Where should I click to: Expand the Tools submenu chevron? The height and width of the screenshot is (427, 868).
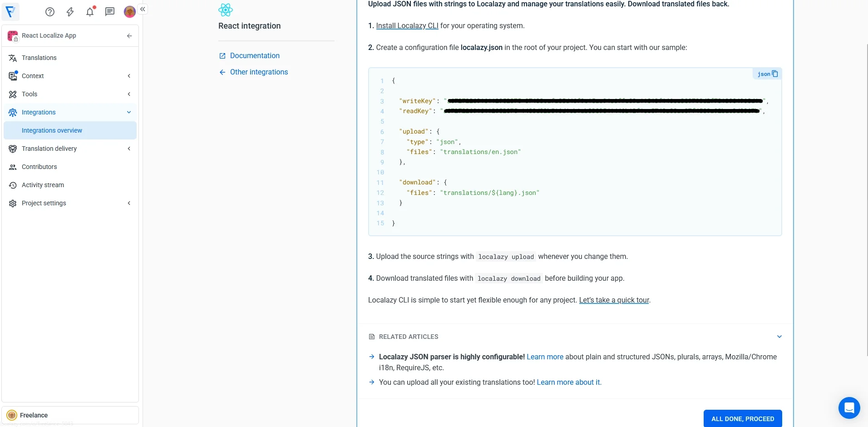pyautogui.click(x=129, y=94)
